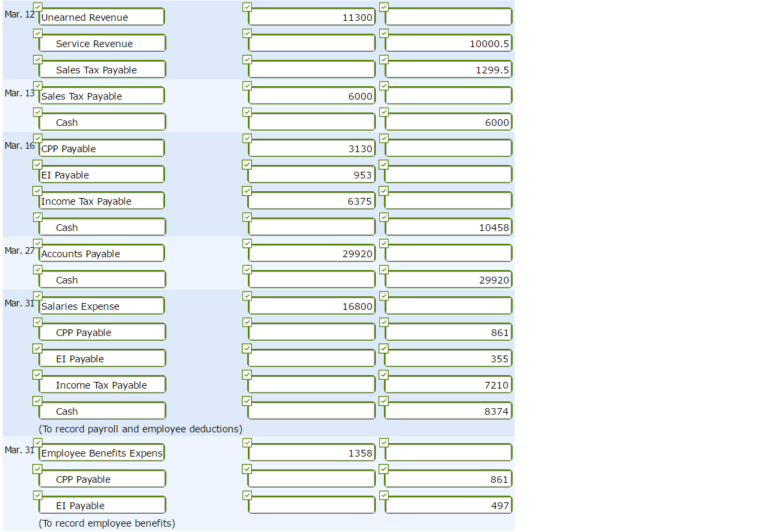
Task: Click the green checkmark beside Unearned Revenue
Action: click(38, 7)
